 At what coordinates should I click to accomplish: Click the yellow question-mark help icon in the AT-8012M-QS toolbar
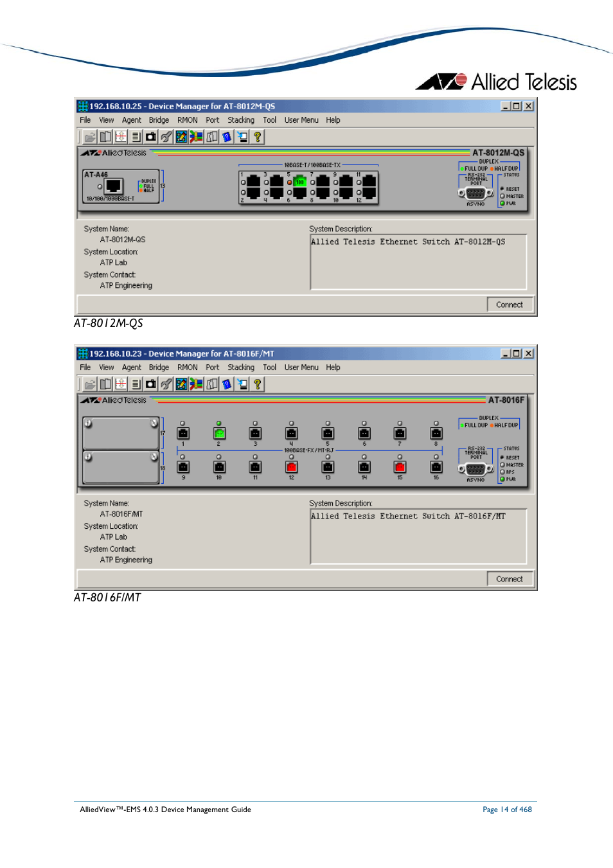tap(258, 137)
